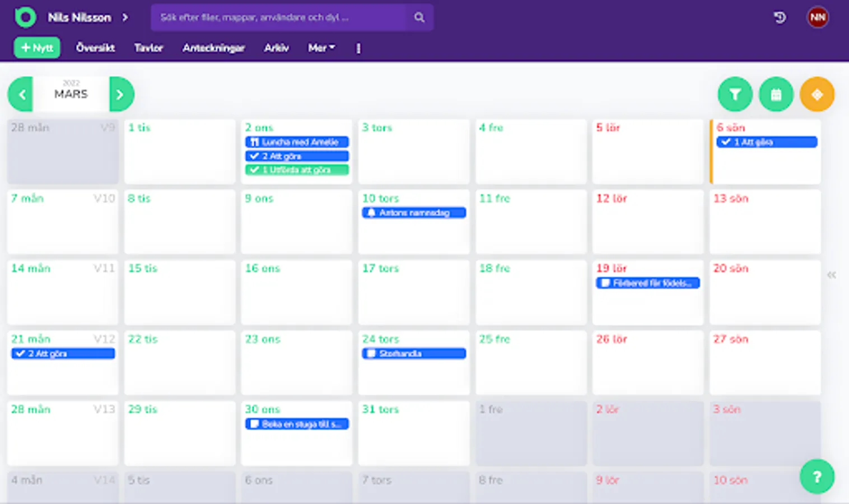Viewport: 849px width, 504px height.
Task: Open the green Utförda att göra item
Action: coord(297,170)
